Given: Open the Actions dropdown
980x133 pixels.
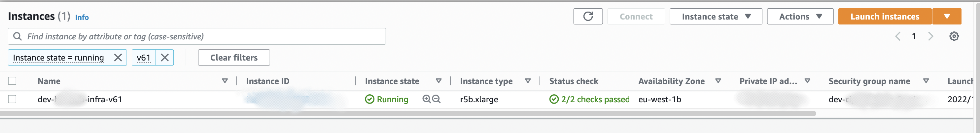Looking at the screenshot, I should [x=800, y=17].
